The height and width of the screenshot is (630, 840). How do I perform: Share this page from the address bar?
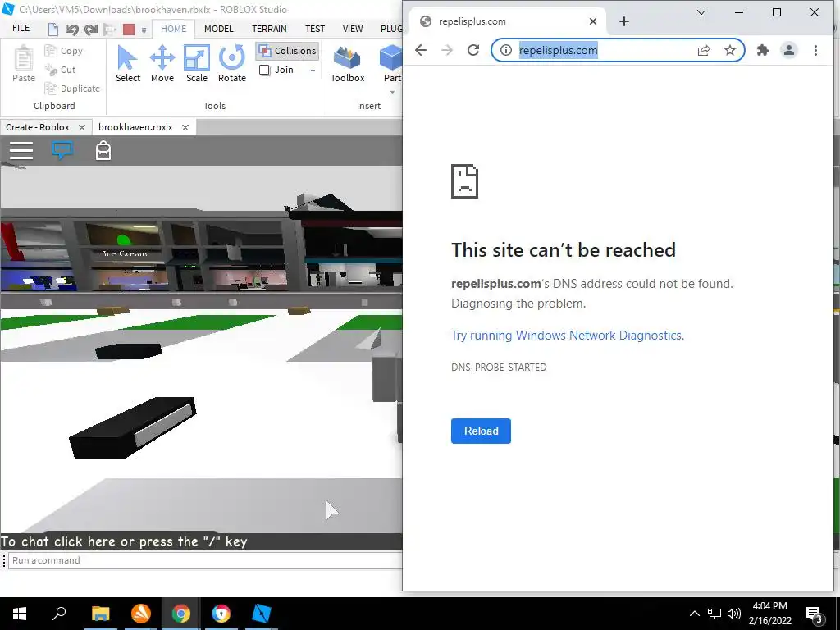(704, 50)
